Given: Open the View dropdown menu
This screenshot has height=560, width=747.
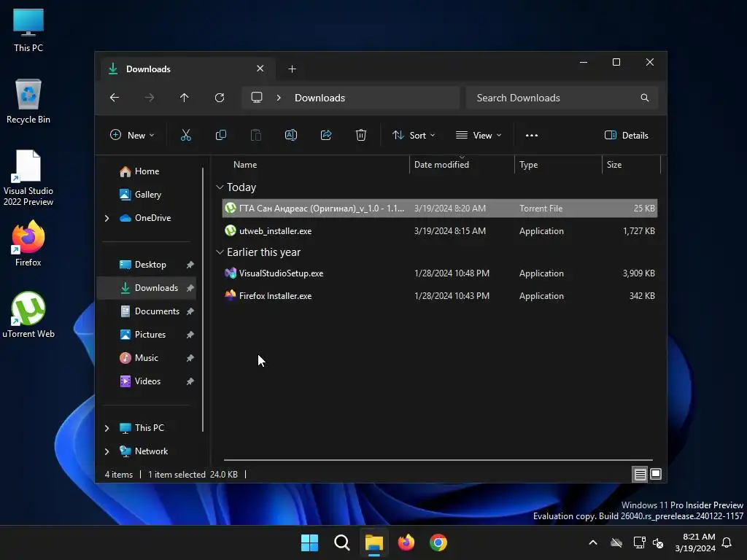Looking at the screenshot, I should point(479,135).
